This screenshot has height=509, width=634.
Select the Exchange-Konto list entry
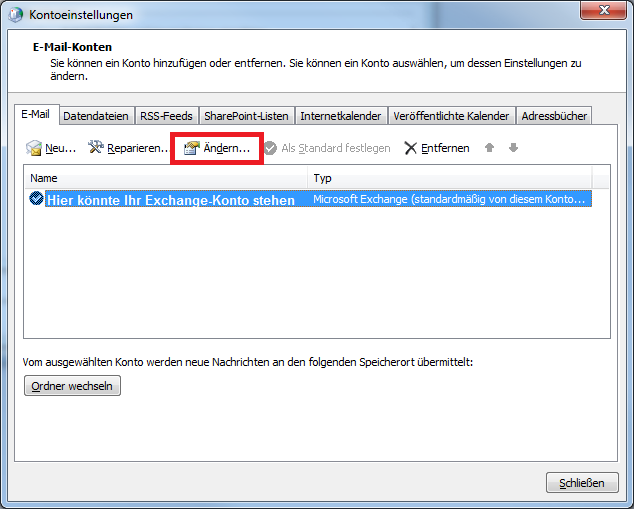click(x=170, y=200)
